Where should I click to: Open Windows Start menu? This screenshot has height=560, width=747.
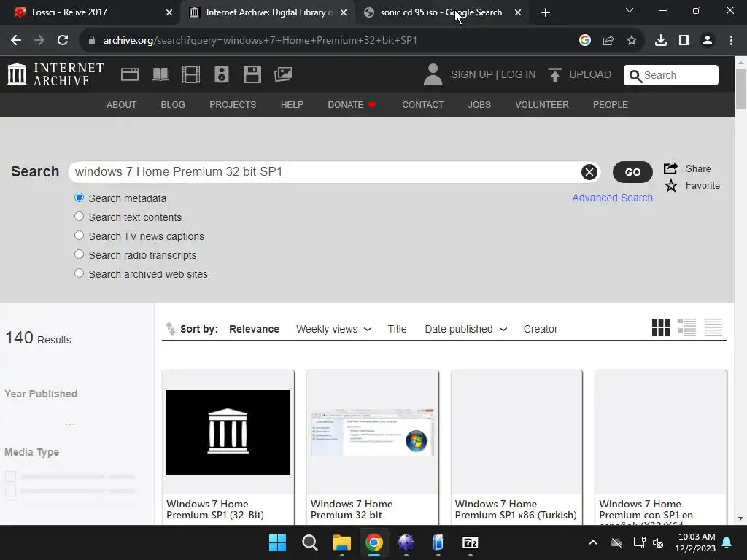(x=277, y=542)
